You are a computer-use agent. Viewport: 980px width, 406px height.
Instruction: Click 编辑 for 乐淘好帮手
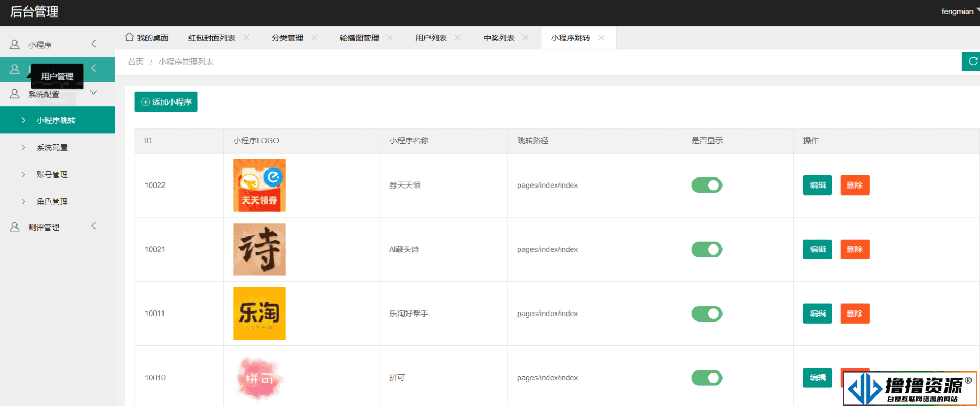(x=818, y=314)
